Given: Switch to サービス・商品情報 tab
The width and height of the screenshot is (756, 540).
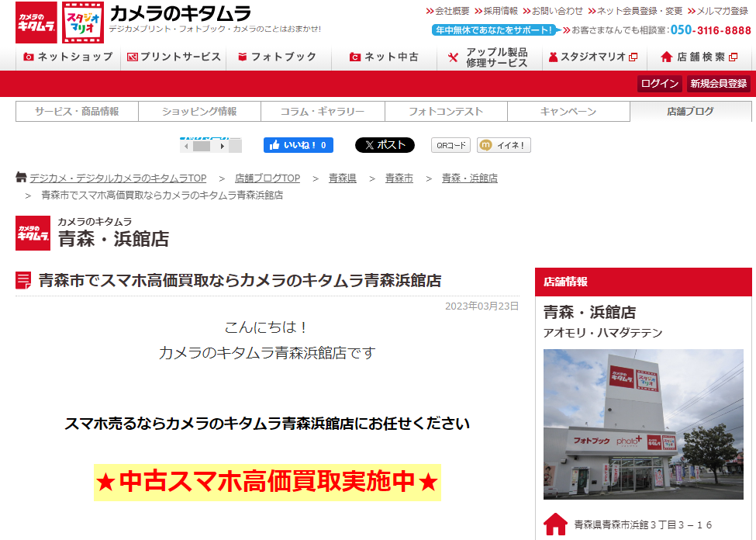Looking at the screenshot, I should pos(77,112).
